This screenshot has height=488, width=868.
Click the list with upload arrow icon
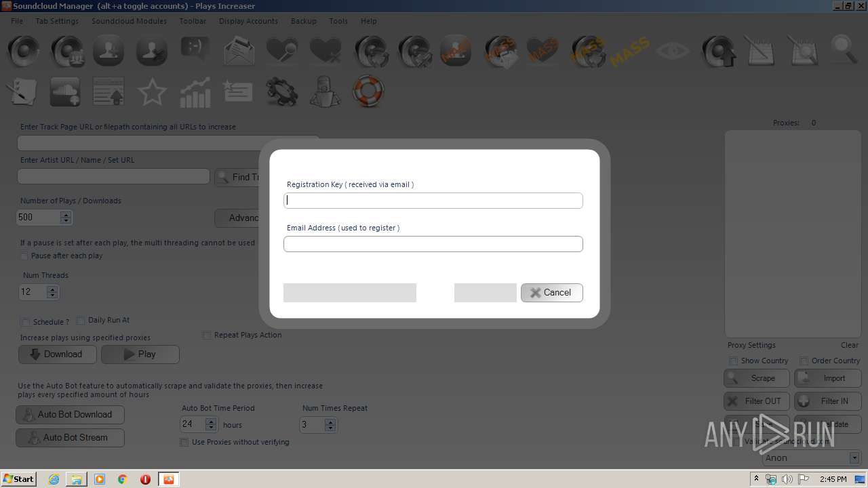(x=108, y=91)
